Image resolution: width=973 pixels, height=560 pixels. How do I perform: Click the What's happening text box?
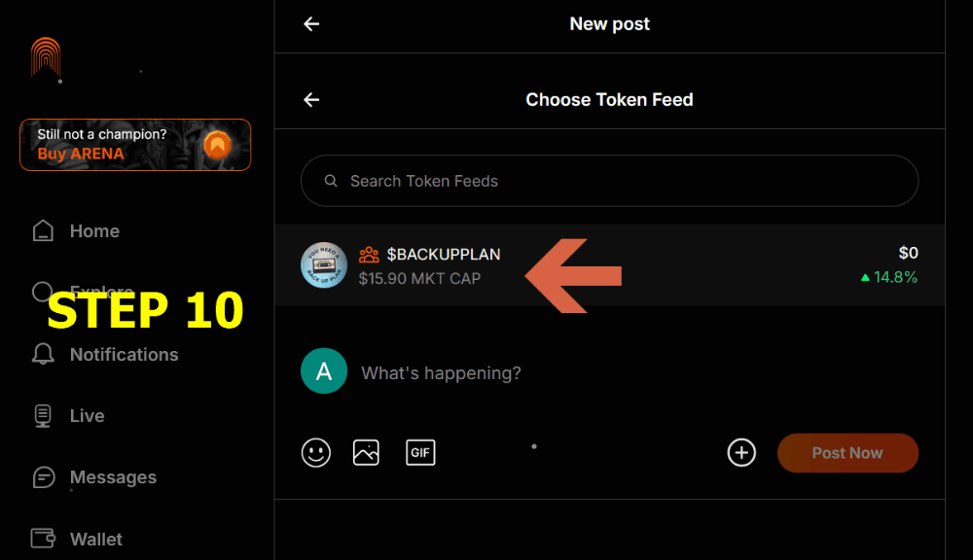pos(441,373)
